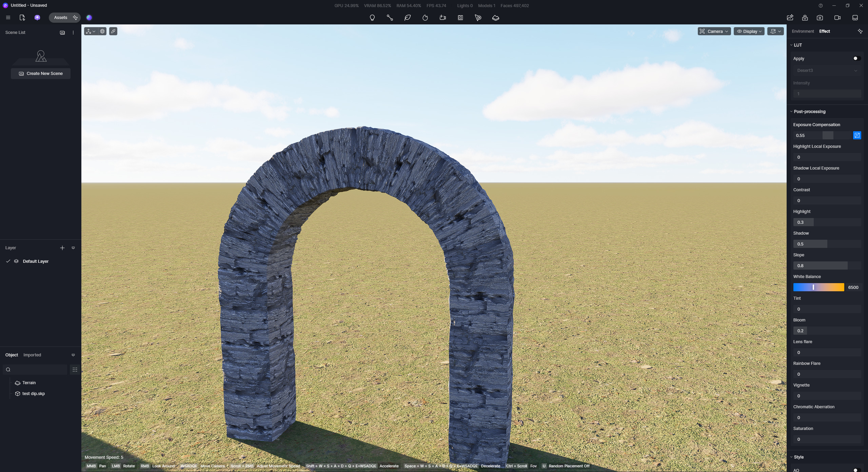Click the video recording camcorder icon
This screenshot has height=472, width=868.
pos(837,18)
